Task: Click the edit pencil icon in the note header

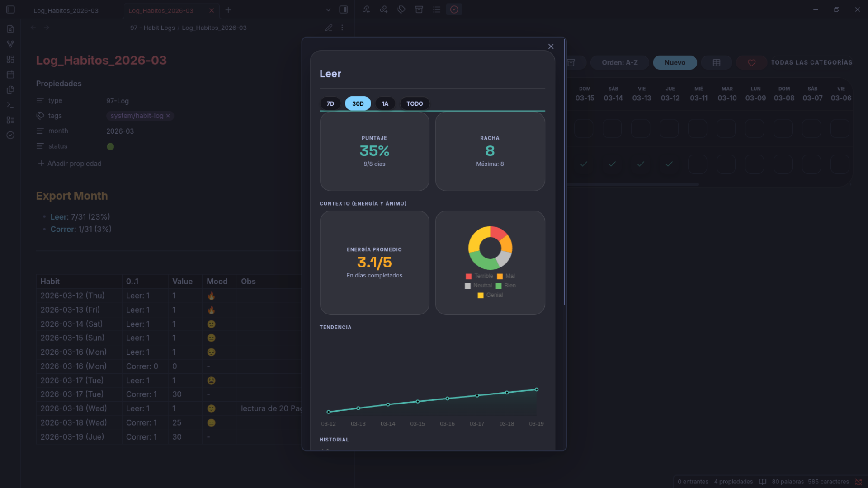Action: click(x=329, y=28)
